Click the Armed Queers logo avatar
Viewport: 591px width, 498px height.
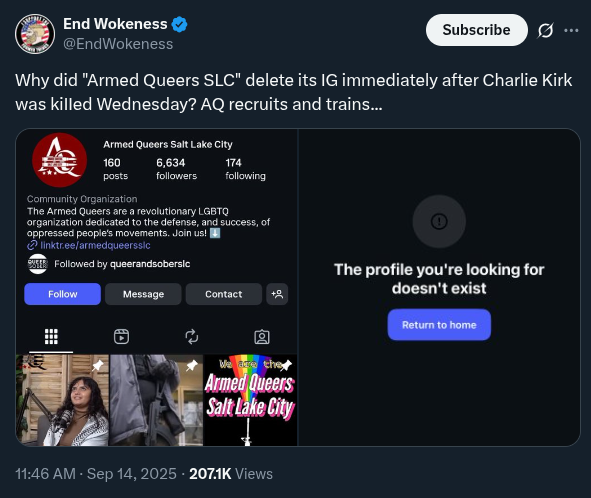pyautogui.click(x=60, y=160)
